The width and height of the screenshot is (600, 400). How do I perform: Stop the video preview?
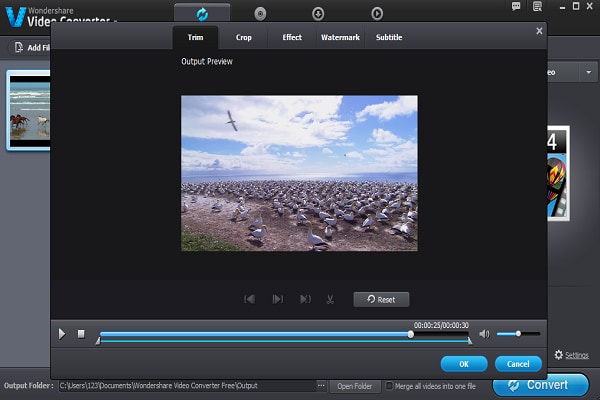tap(81, 334)
